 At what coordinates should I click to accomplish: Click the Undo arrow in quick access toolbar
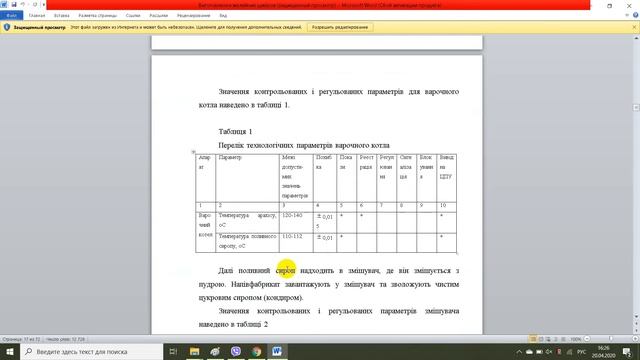tap(23, 4)
